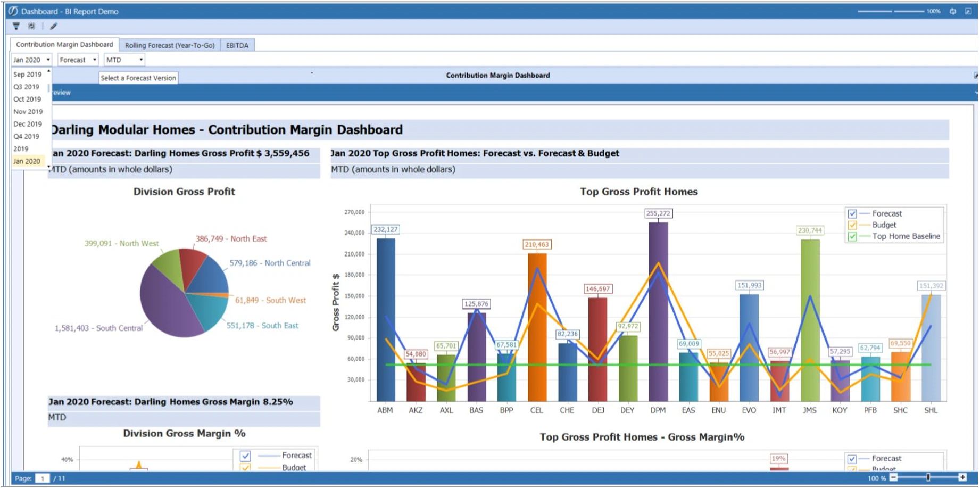
Task: Click the zoom in plus button
Action: (x=962, y=477)
